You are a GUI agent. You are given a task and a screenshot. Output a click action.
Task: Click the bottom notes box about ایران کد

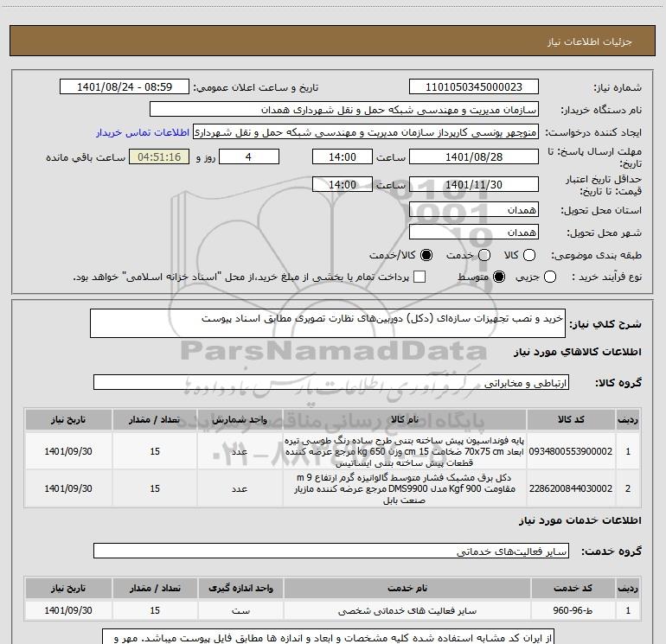click(329, 637)
